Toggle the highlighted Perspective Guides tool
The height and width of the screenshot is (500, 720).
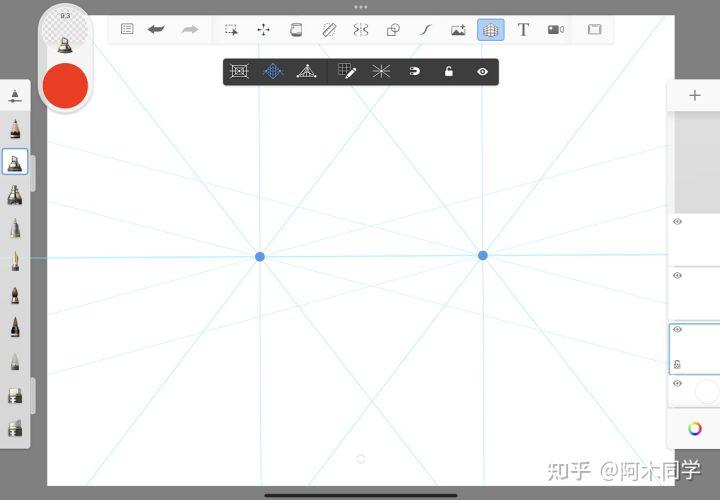tap(490, 30)
